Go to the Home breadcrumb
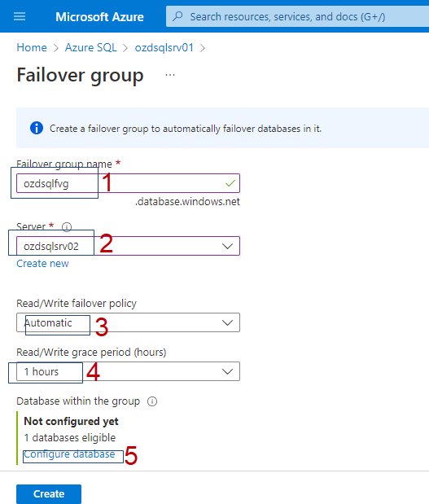The image size is (429, 504). tap(32, 47)
